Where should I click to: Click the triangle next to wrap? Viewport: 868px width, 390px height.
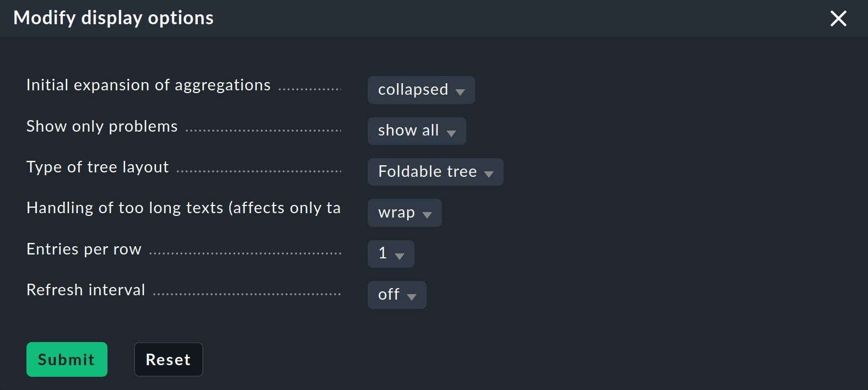427,214
